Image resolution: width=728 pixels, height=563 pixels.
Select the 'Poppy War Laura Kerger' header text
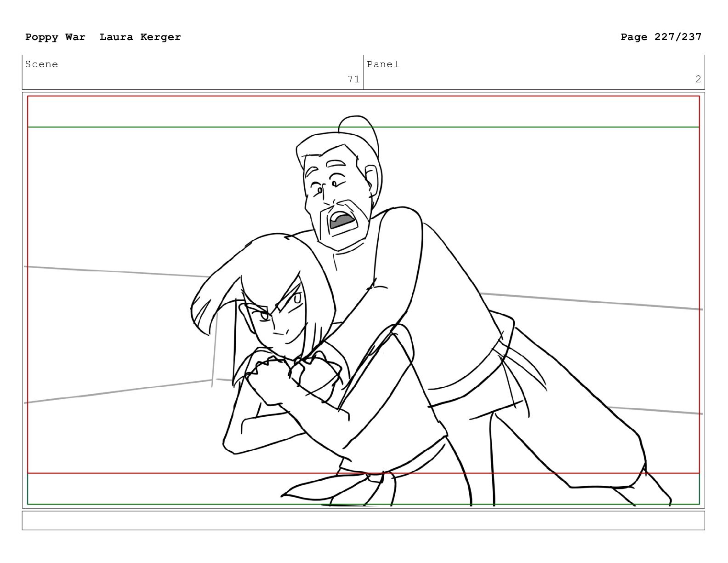103,37
